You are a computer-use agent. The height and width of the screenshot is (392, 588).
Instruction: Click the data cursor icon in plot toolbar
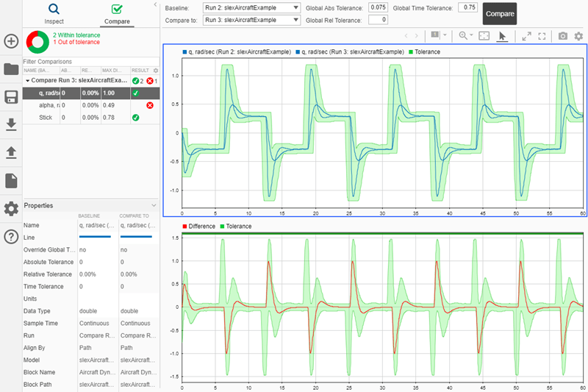434,35
